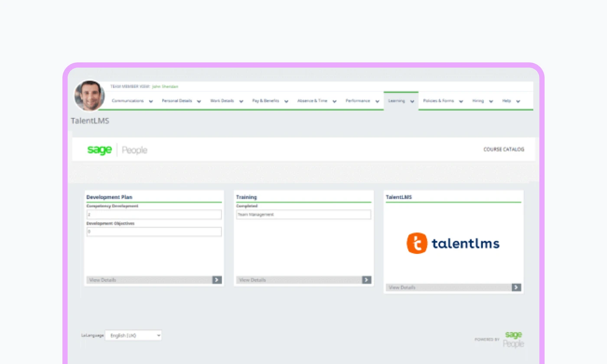The image size is (607, 364).
Task: Click the Course Catalog link
Action: [x=503, y=149]
